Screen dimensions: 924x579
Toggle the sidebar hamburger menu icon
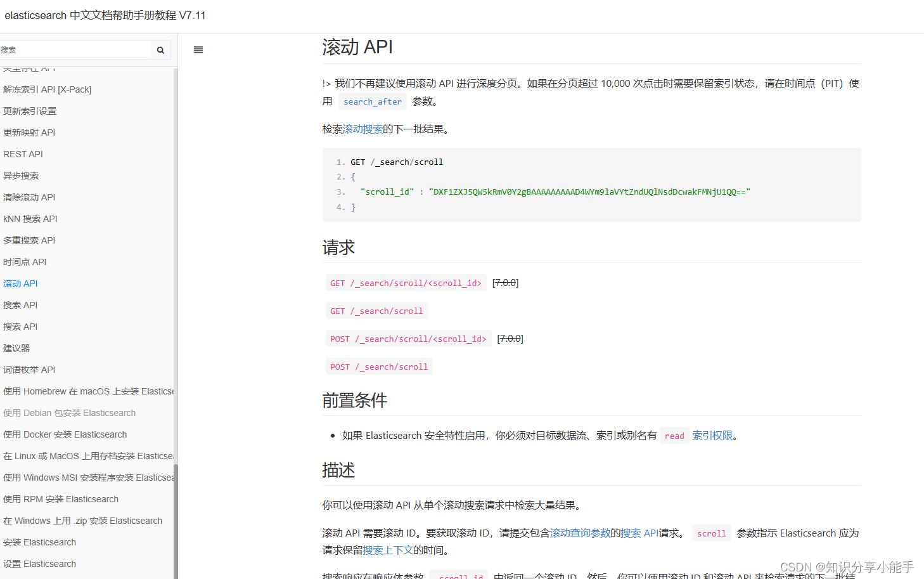[x=198, y=50]
